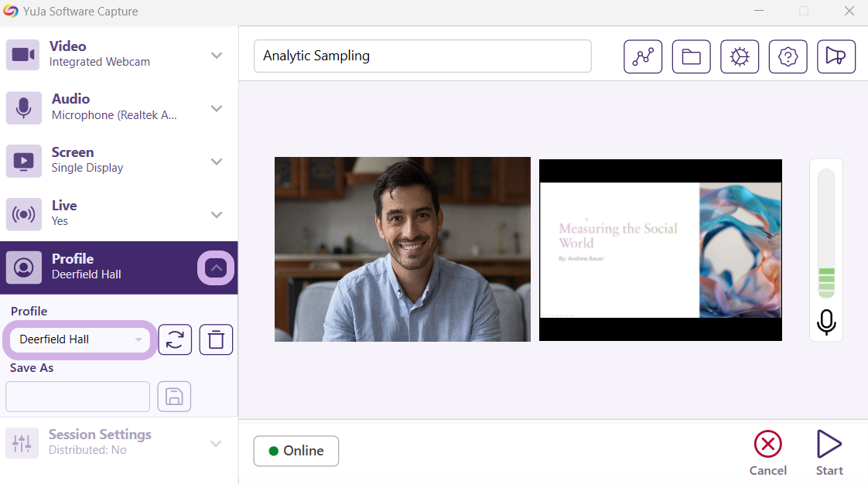Refresh the profile list
Screen dimensions: 868x484
pyautogui.click(x=175, y=339)
